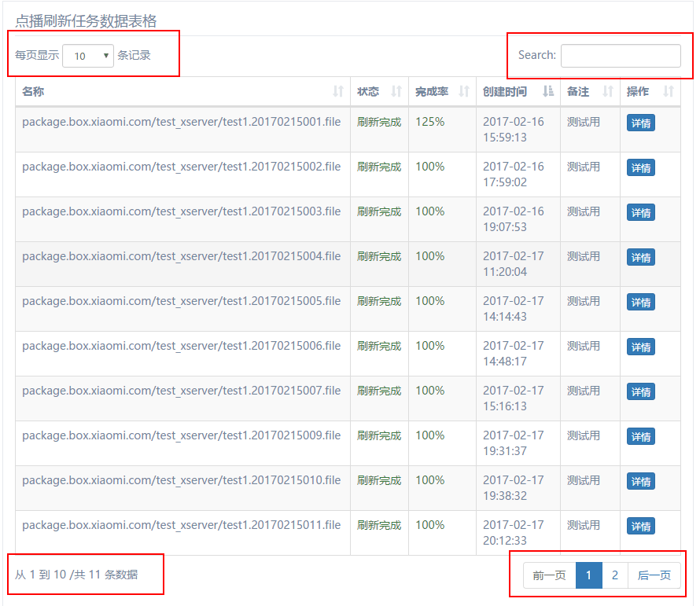Viewport: 700px width, 606px height.
Task: Advance with the 后一页 next page button
Action: coord(655,575)
